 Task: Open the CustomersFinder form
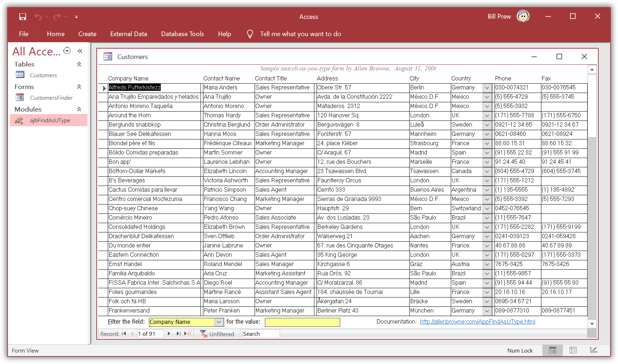(x=51, y=98)
